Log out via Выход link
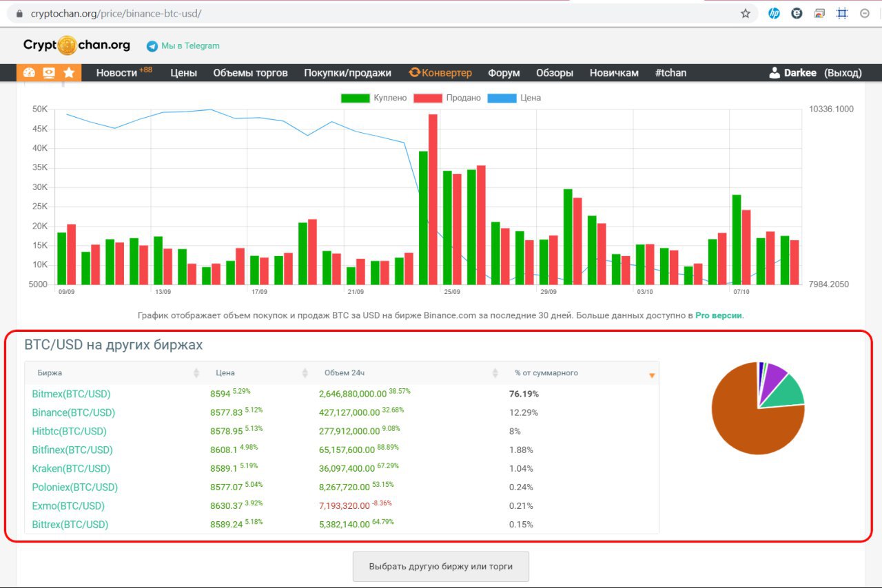This screenshot has width=882, height=588. pyautogui.click(x=843, y=72)
